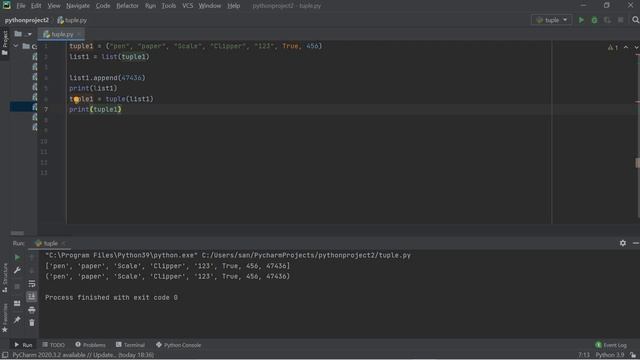Screen dimensions: 640x360
Task: Place cursor on list1.append(47436) line
Action: coord(107,78)
